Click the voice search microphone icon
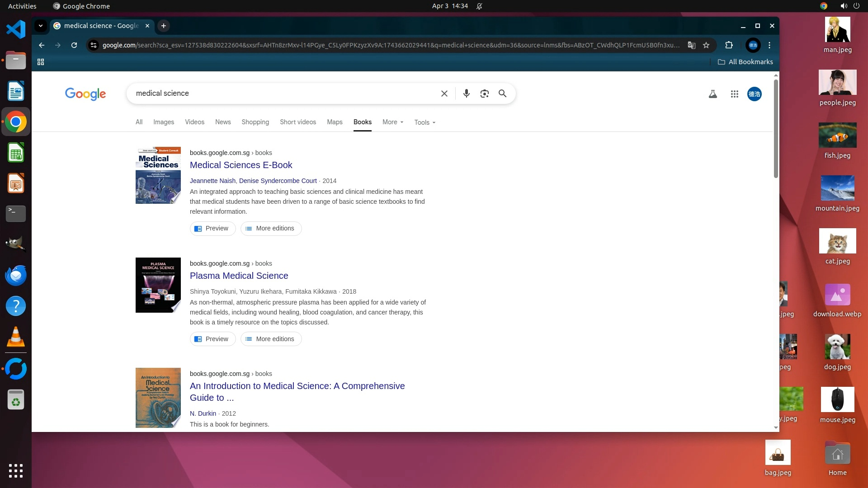 pyautogui.click(x=466, y=94)
